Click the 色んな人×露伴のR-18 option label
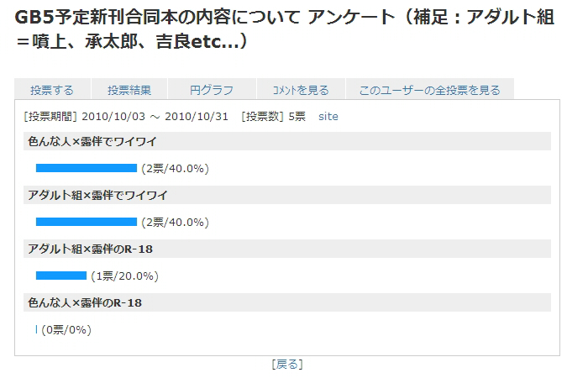 coord(85,302)
